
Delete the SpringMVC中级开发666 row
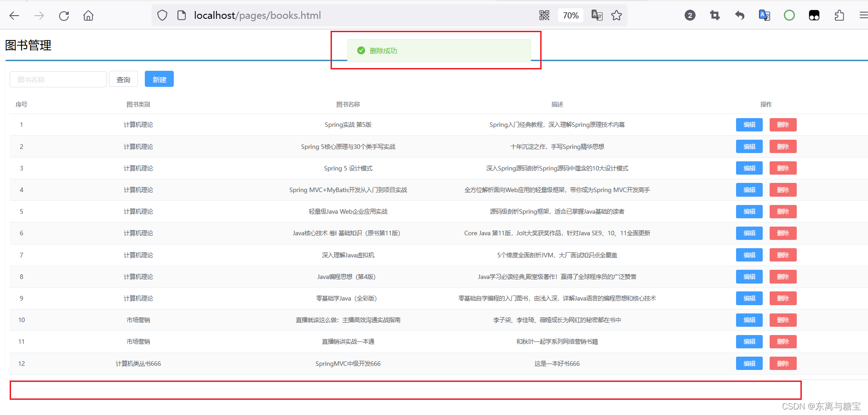tap(783, 364)
